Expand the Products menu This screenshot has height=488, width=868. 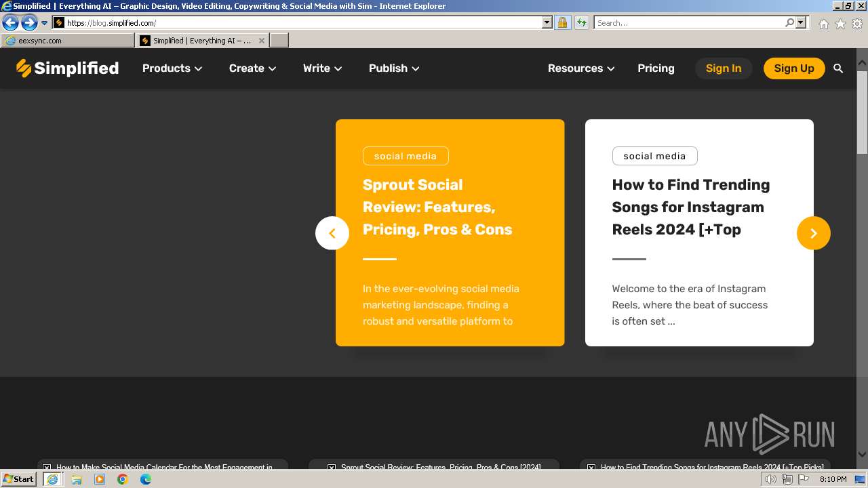tap(172, 68)
